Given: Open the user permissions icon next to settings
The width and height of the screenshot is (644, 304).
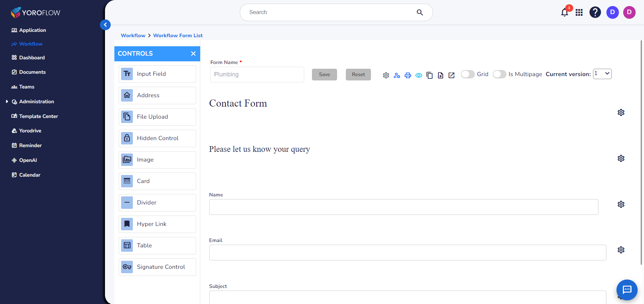Looking at the screenshot, I should pos(397,76).
